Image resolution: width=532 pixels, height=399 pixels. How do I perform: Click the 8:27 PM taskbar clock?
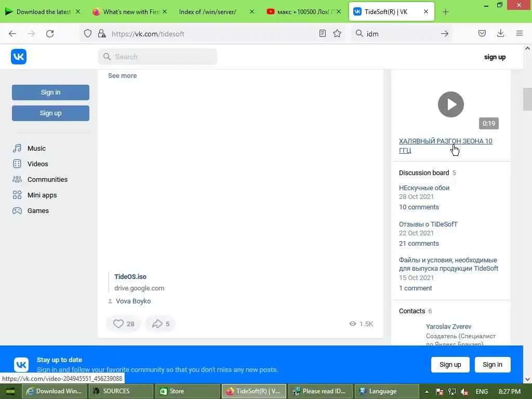click(509, 392)
